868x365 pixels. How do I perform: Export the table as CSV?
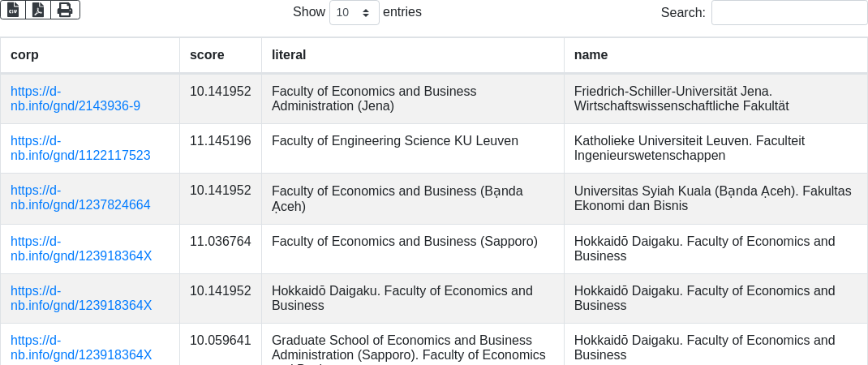(13, 10)
